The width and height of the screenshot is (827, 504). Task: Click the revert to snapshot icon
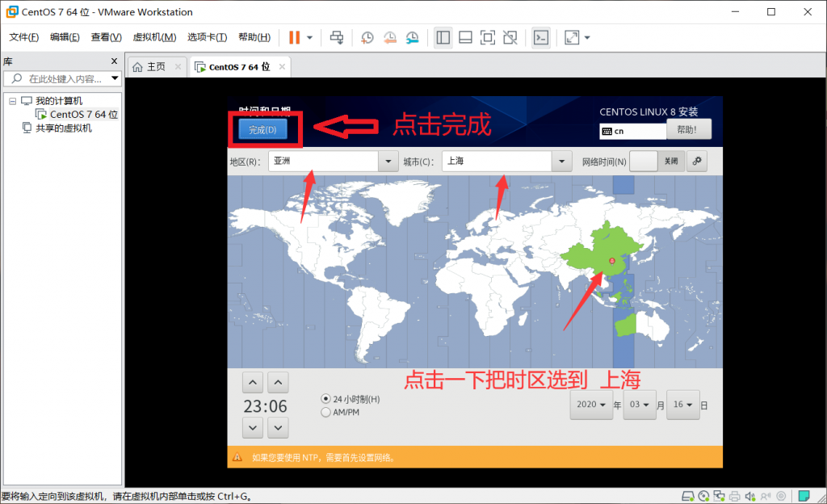click(x=390, y=37)
